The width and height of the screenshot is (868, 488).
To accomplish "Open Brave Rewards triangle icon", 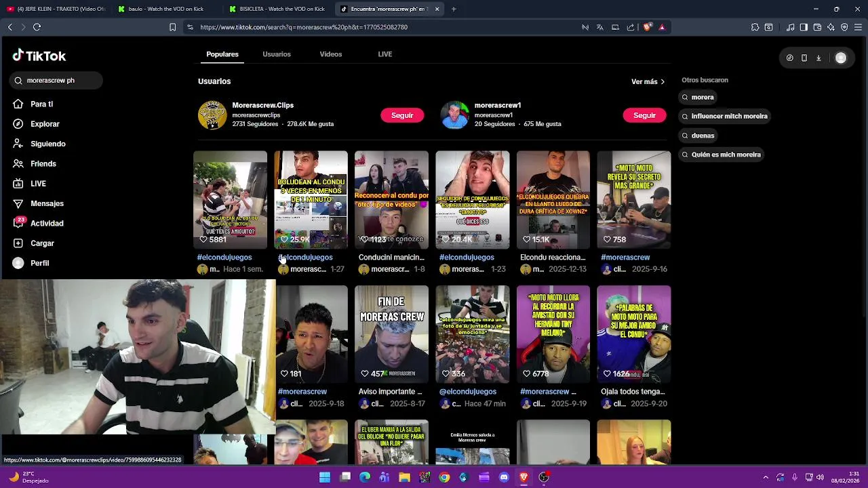I will click(x=662, y=27).
